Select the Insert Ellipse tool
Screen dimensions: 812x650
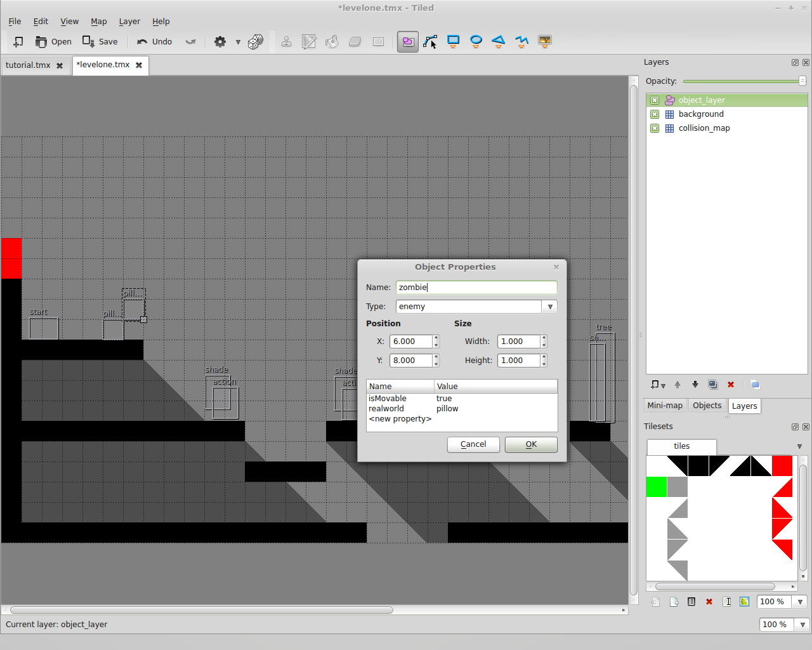pyautogui.click(x=476, y=42)
